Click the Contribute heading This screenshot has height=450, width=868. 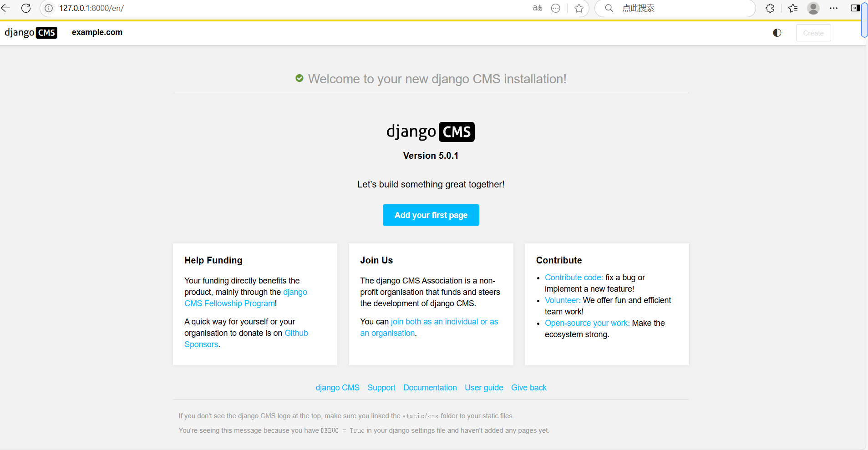(x=559, y=260)
